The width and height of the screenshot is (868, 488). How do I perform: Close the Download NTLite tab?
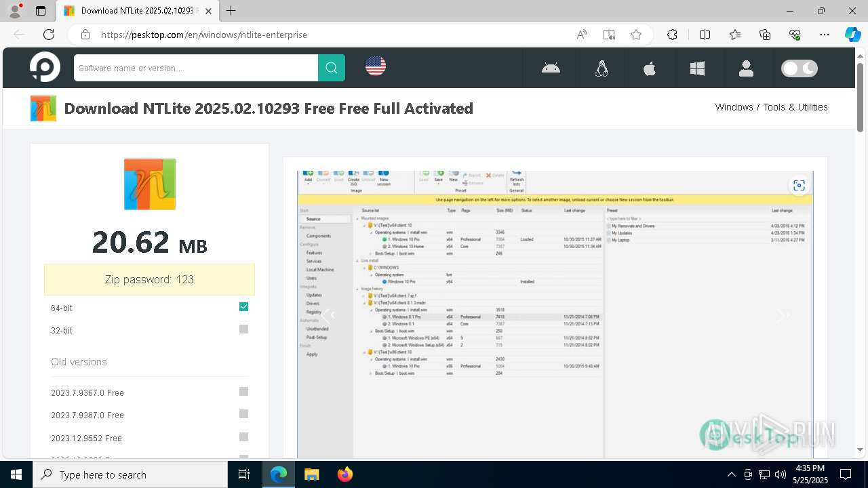pos(209,11)
